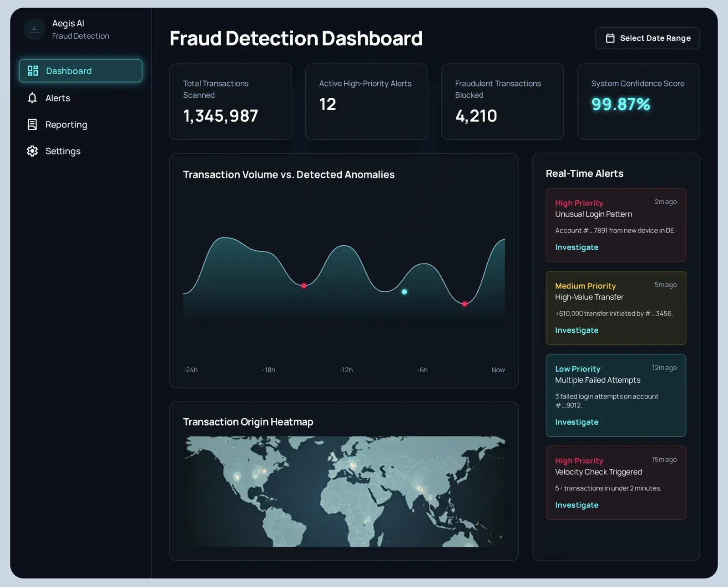
Task: Click the Dashboard grid icon
Action: pyautogui.click(x=33, y=71)
